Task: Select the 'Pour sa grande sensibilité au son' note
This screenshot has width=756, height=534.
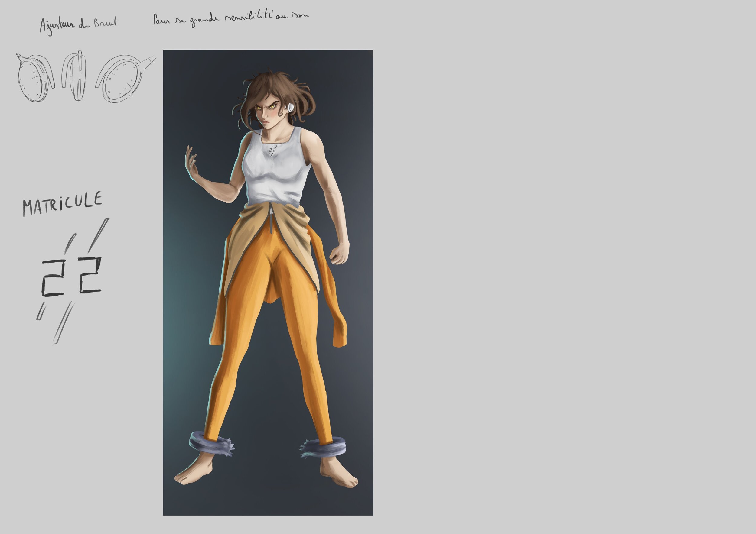Action: (x=230, y=18)
